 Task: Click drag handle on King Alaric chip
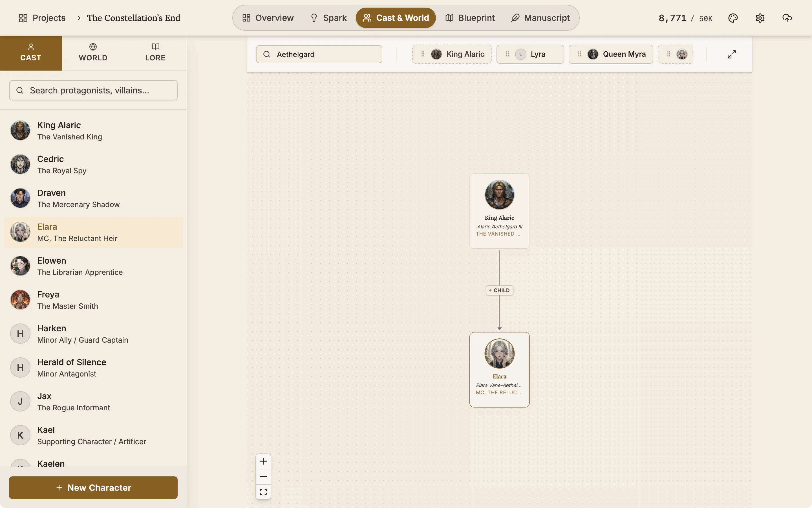tap(423, 54)
